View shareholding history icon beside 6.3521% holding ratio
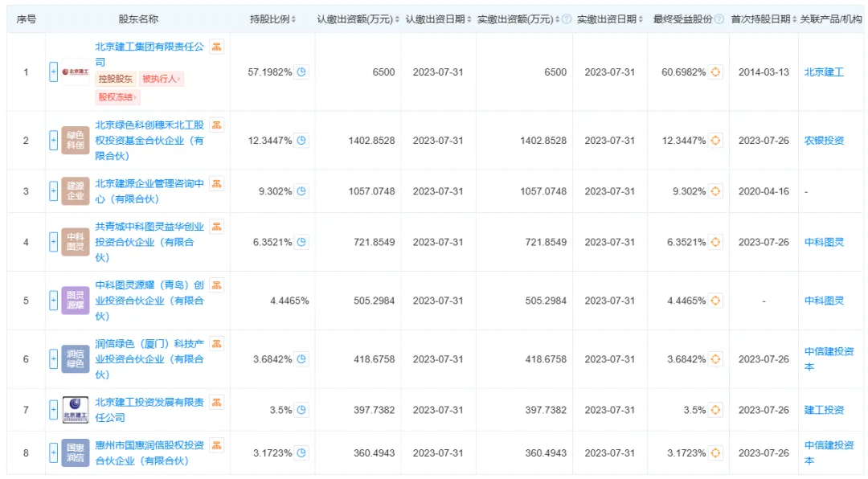Screen dimensions: 868x479 [301, 242]
